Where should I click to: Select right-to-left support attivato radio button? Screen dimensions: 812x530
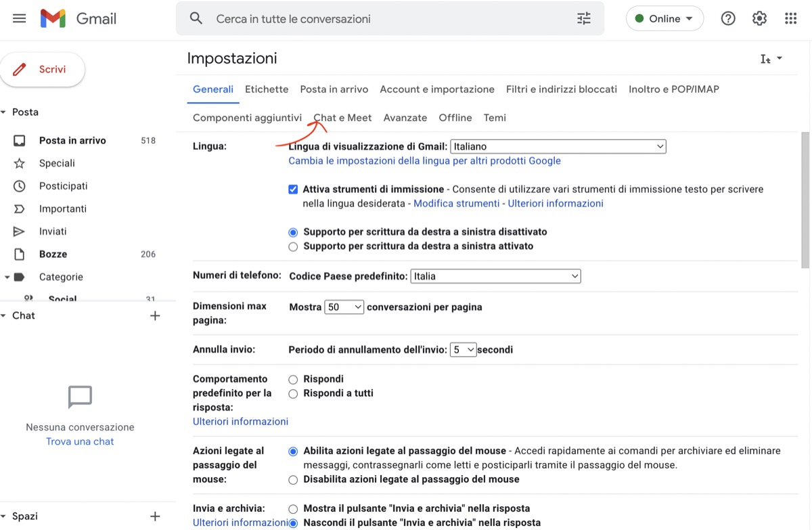pyautogui.click(x=293, y=246)
